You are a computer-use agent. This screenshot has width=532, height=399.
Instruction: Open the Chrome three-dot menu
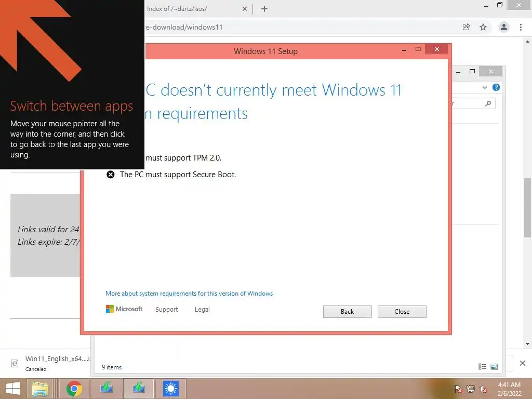521,27
